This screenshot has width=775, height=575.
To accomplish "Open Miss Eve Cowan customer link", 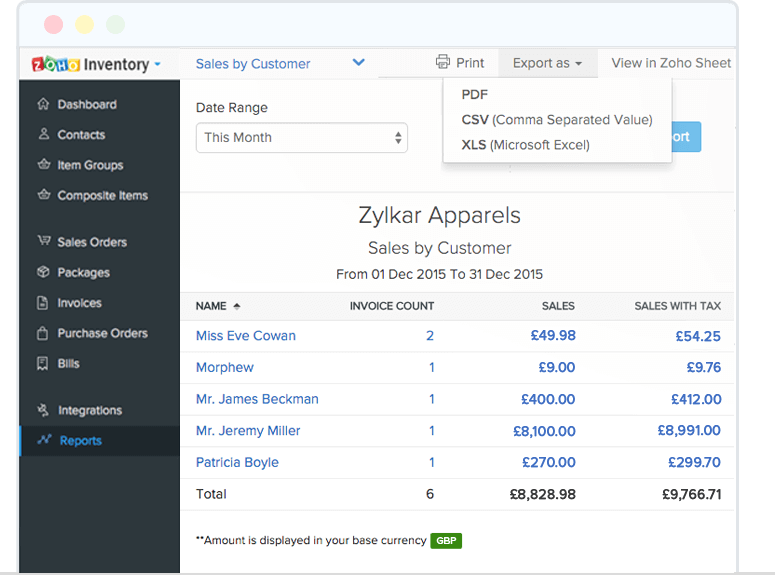I will [x=246, y=336].
